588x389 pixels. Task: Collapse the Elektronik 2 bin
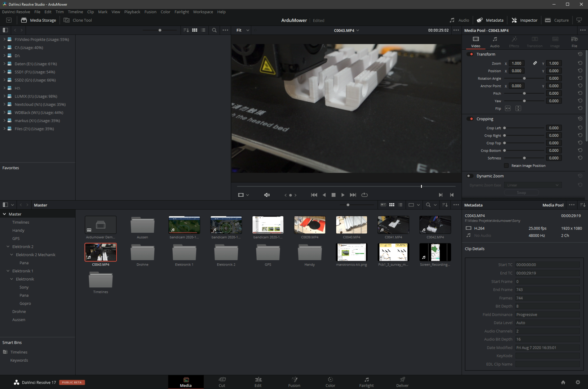[x=8, y=247]
